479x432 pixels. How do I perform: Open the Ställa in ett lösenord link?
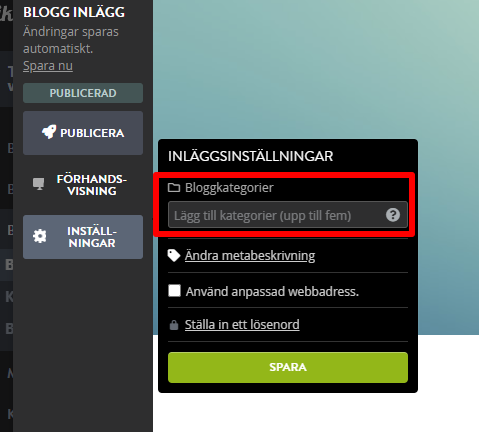[242, 325]
